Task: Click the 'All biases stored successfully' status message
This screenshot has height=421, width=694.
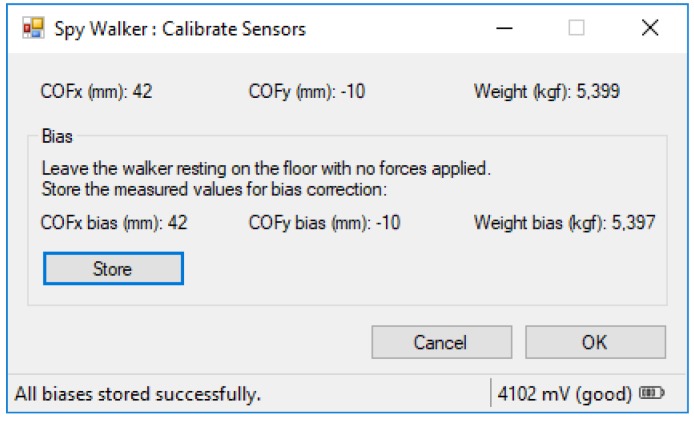Action: coord(138,394)
